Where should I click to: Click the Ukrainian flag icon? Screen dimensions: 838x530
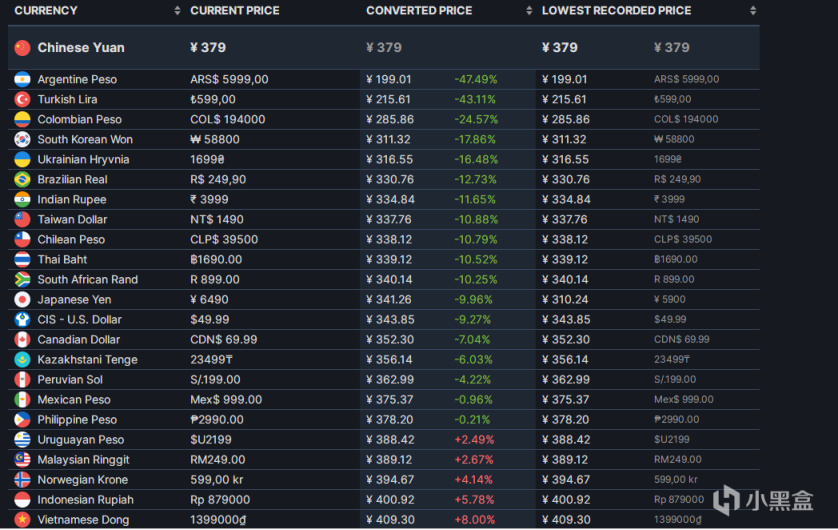point(22,160)
